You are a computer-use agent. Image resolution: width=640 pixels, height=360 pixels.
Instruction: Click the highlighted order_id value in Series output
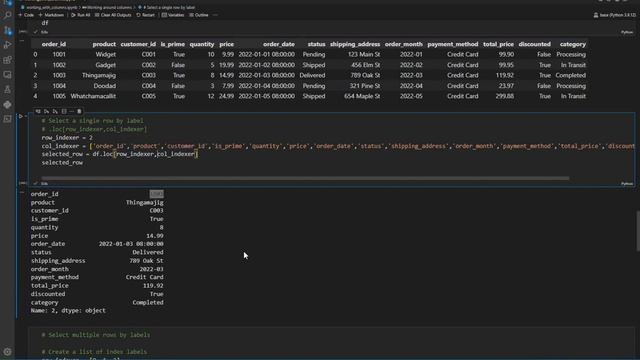pyautogui.click(x=156, y=194)
